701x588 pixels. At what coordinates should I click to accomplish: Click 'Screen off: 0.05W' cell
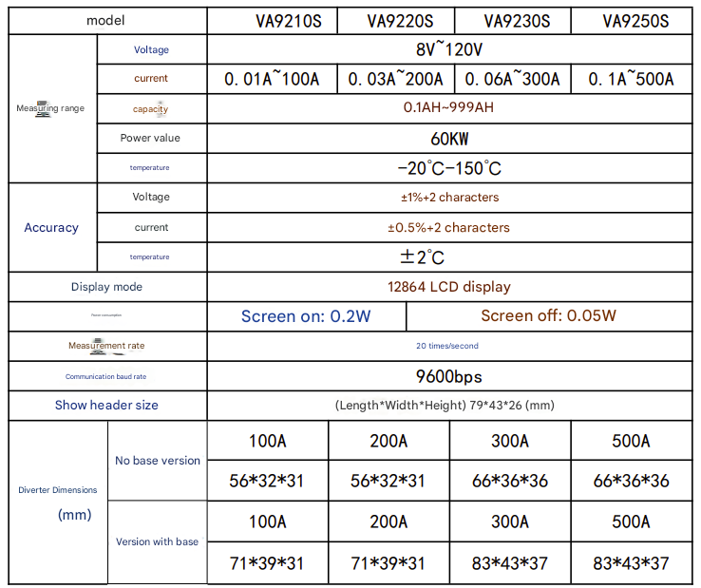(549, 315)
